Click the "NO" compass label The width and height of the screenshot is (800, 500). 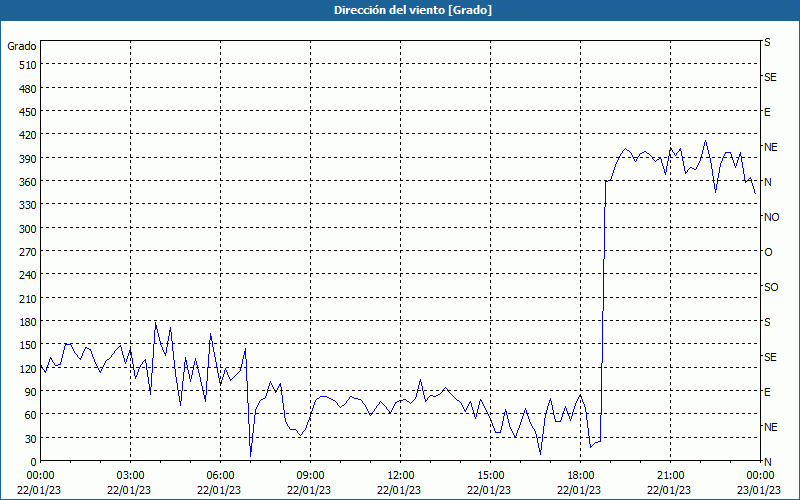click(x=771, y=217)
